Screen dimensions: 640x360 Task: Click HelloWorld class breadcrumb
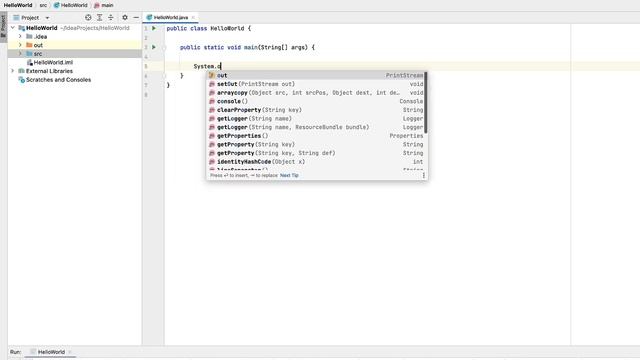(71, 5)
